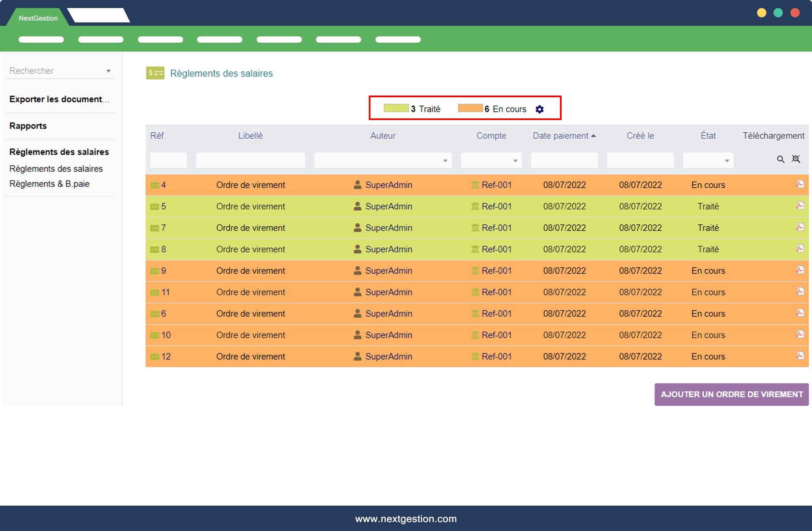This screenshot has height=531, width=812.
Task: Click the payment card icon of ref 5
Action: coord(155,207)
